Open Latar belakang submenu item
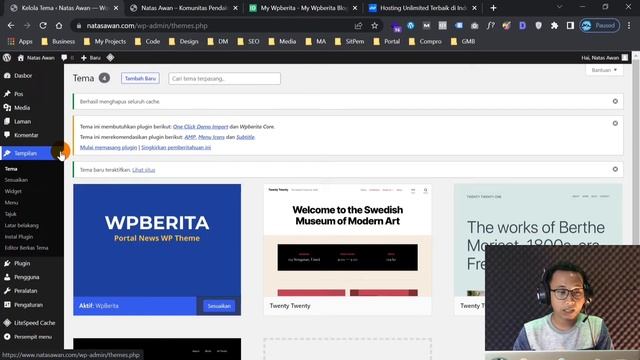Screen dimensions: 640x360 click(x=22, y=225)
